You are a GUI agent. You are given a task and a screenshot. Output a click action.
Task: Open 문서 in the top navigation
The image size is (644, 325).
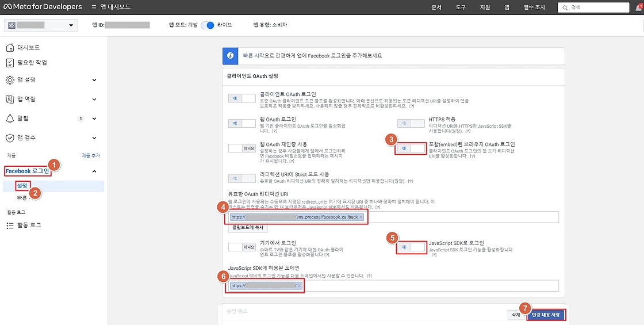click(x=436, y=7)
